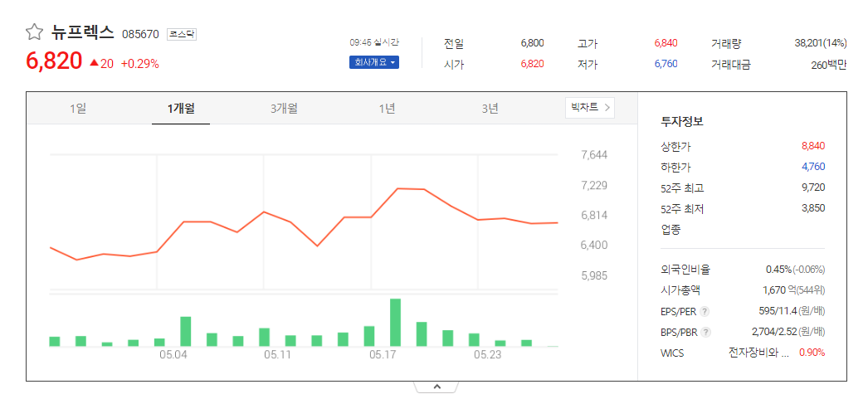Click the +0.29% change rate
Viewport: 868px width, 399px height.
(x=139, y=64)
